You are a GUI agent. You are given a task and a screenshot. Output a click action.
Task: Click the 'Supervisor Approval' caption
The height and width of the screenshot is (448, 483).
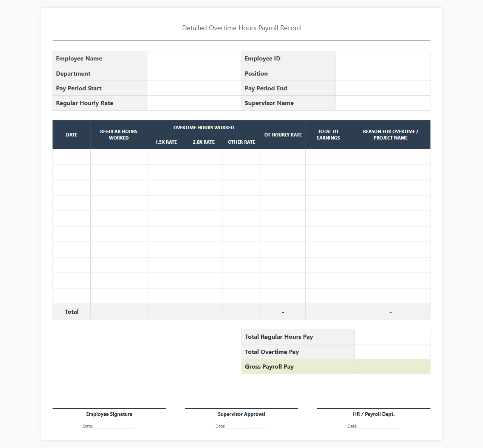[x=241, y=414]
